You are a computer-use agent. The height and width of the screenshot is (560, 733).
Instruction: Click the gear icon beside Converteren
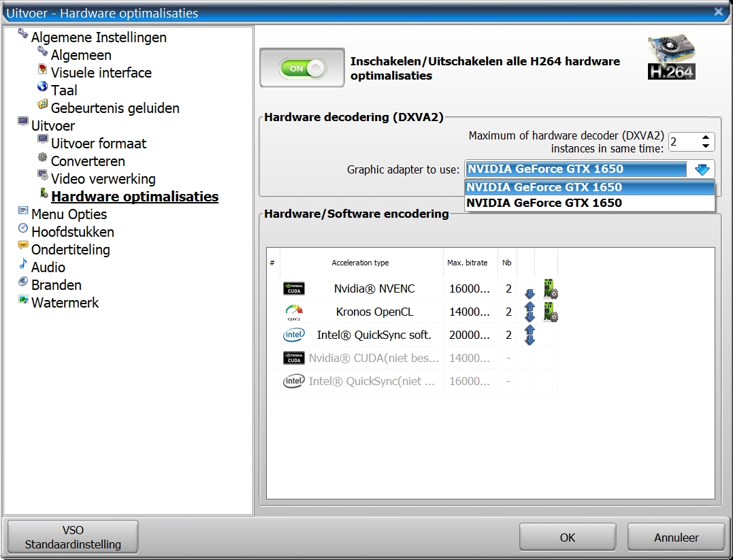(x=42, y=157)
